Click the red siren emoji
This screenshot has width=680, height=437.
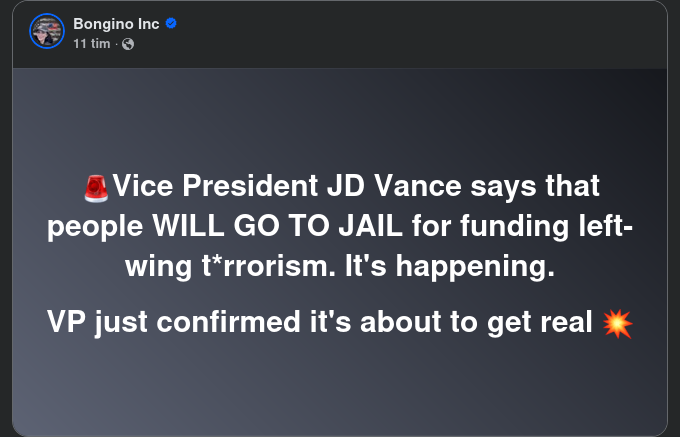(96, 186)
